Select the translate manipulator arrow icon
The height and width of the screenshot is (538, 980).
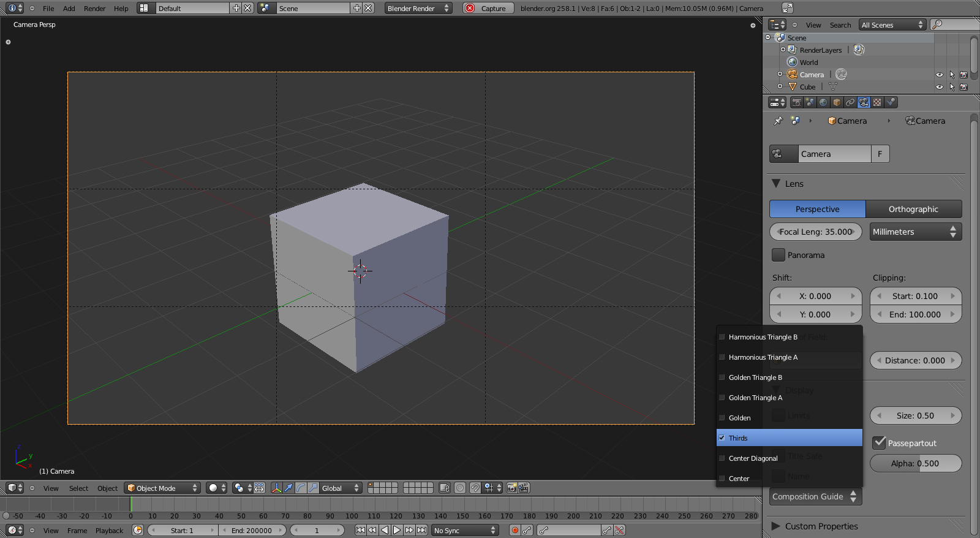click(x=288, y=488)
